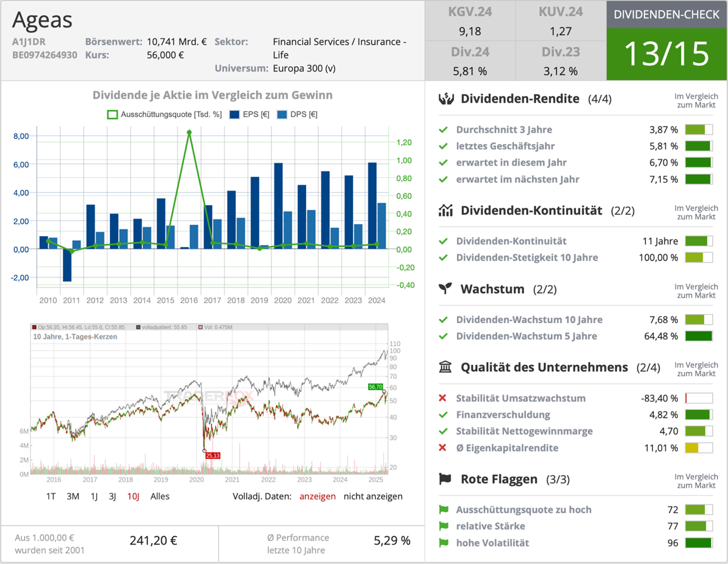Click market comparison bar for Durchschnitt 3 Jahre
Image resolution: width=728 pixels, height=564 pixels.
(x=699, y=129)
